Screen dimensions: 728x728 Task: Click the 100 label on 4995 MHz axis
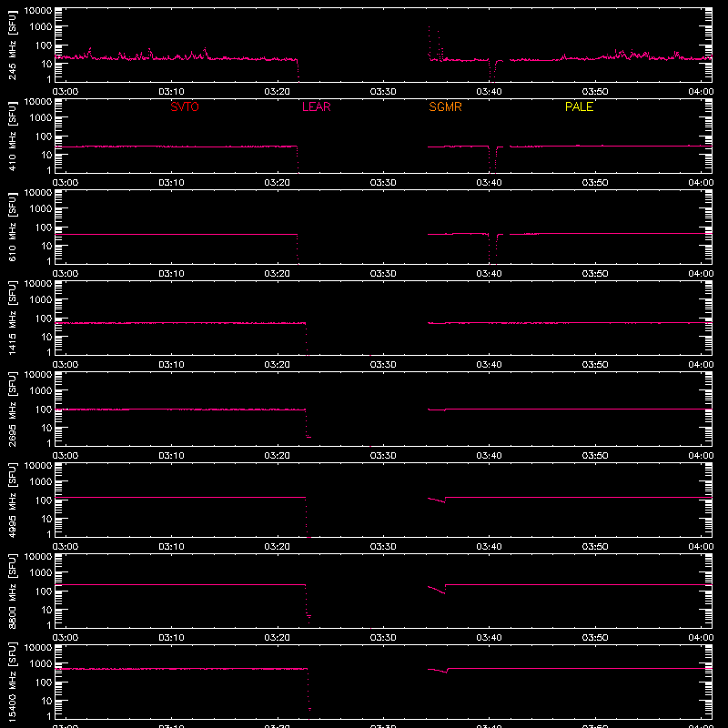point(44,500)
